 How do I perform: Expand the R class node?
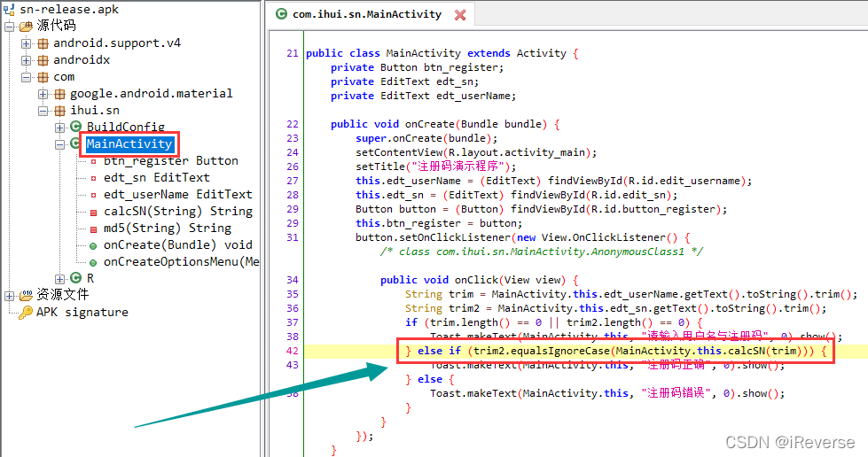59,279
